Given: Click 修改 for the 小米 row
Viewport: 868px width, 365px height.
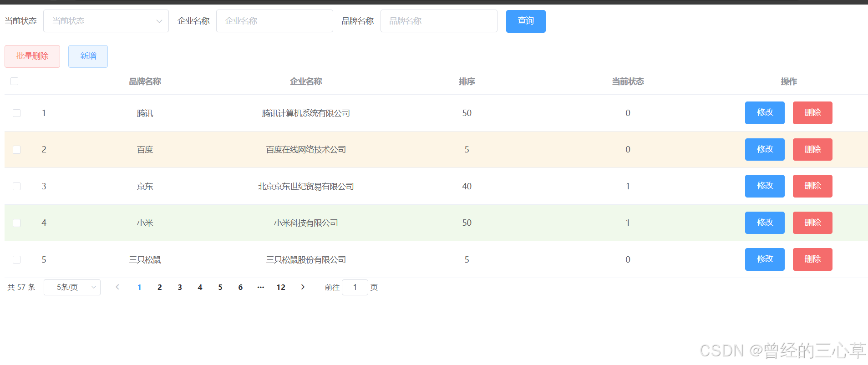Looking at the screenshot, I should coord(765,223).
